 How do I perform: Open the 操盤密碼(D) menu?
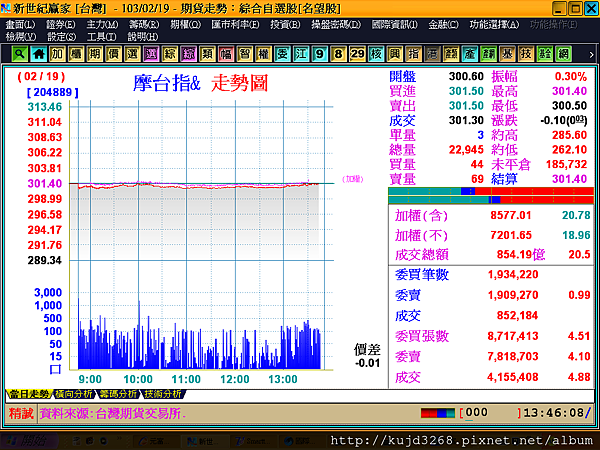(x=336, y=25)
